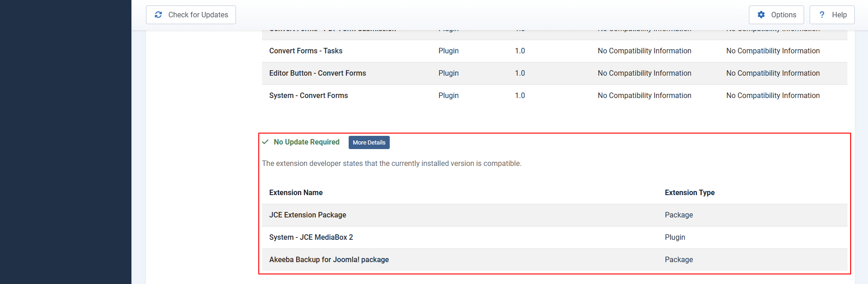Click Plugin type in Convert Forms - Tasks row
The width and height of the screenshot is (868, 284).
pos(448,51)
